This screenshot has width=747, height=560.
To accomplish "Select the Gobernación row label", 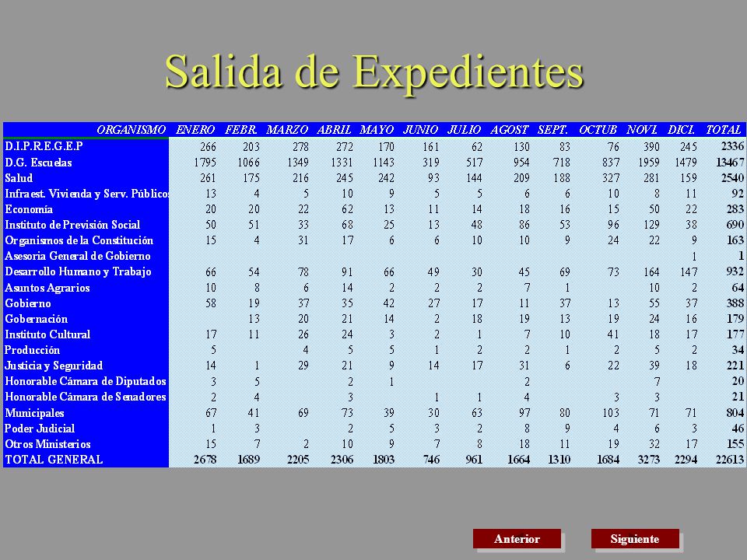I will click(37, 319).
